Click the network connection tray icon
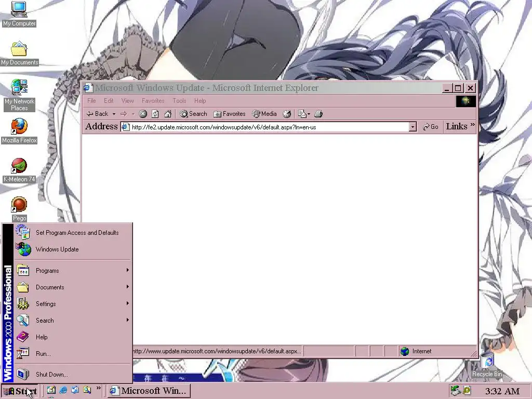Viewport: 532px width, 399px height. tap(456, 391)
